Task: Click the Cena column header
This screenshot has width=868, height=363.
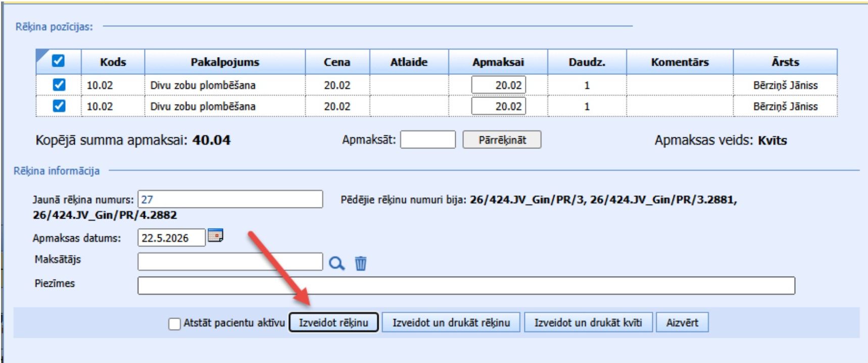Action: (x=337, y=62)
